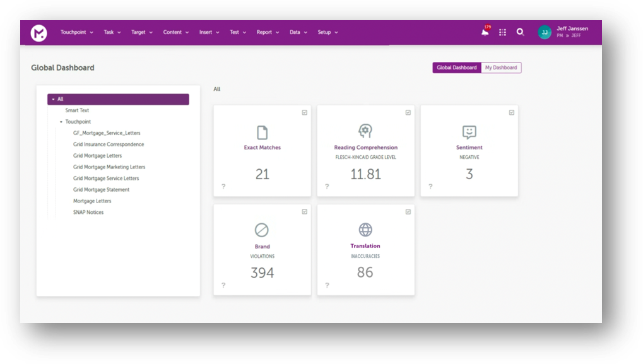643x364 pixels.
Task: Select the Global Dashboard tab
Action: 456,68
